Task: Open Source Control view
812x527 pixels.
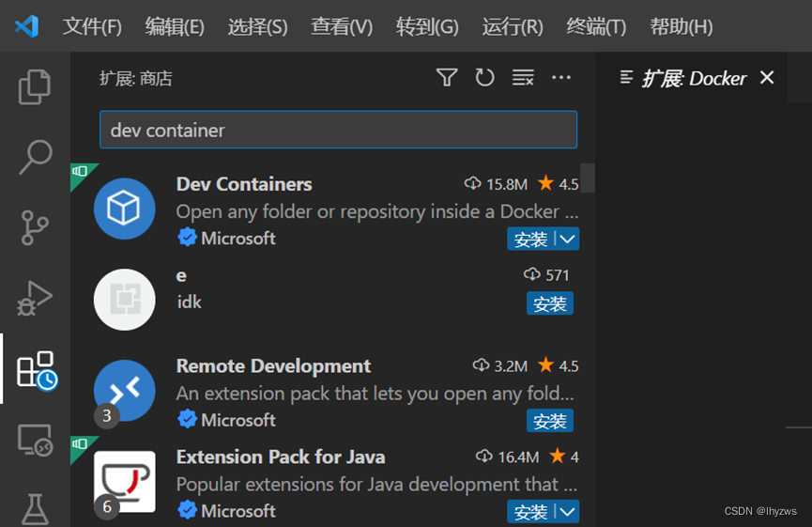Action: pyautogui.click(x=35, y=228)
